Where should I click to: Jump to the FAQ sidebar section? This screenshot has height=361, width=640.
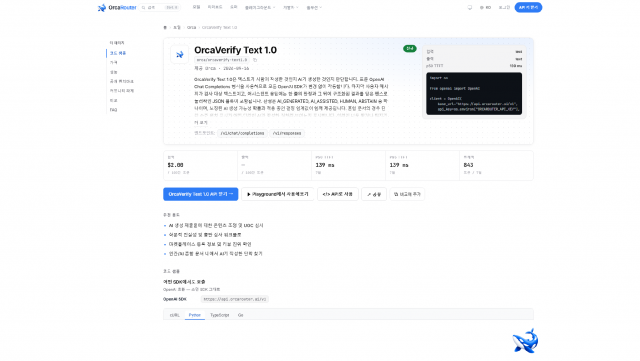coord(113,110)
